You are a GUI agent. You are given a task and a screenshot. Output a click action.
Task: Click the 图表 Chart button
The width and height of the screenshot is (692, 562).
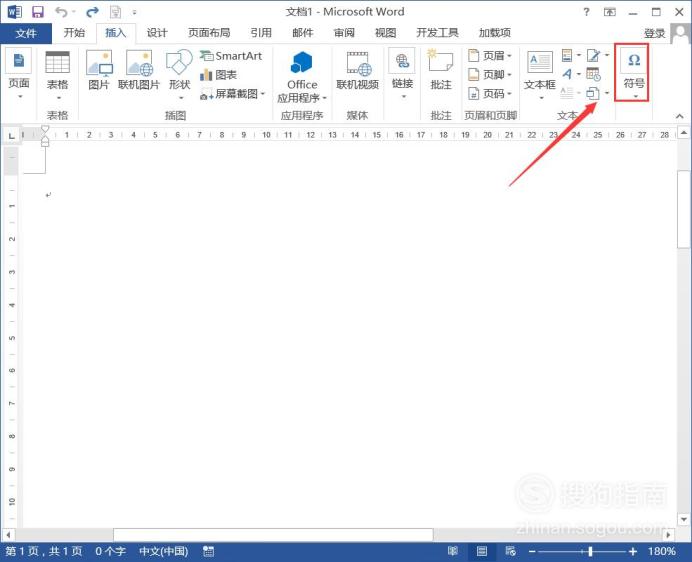tap(218, 75)
